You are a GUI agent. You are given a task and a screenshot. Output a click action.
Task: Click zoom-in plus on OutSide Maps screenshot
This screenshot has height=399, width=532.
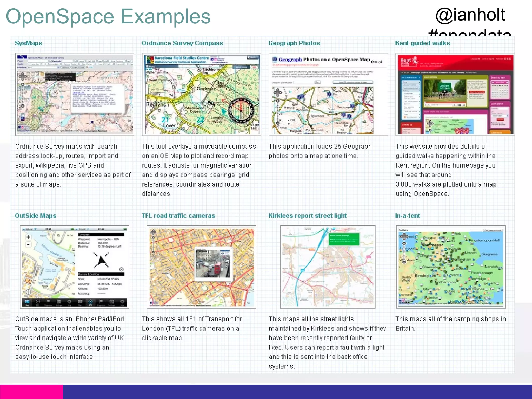[29, 237]
